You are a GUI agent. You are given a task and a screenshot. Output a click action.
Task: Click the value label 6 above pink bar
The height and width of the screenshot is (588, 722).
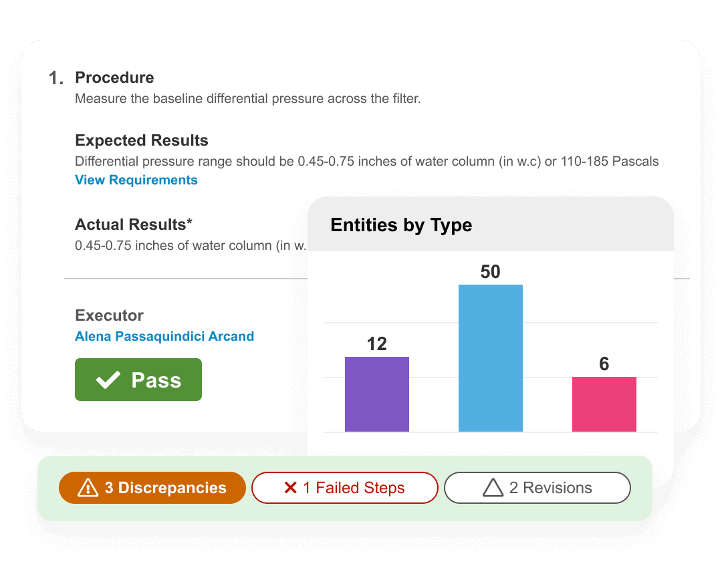tap(604, 363)
